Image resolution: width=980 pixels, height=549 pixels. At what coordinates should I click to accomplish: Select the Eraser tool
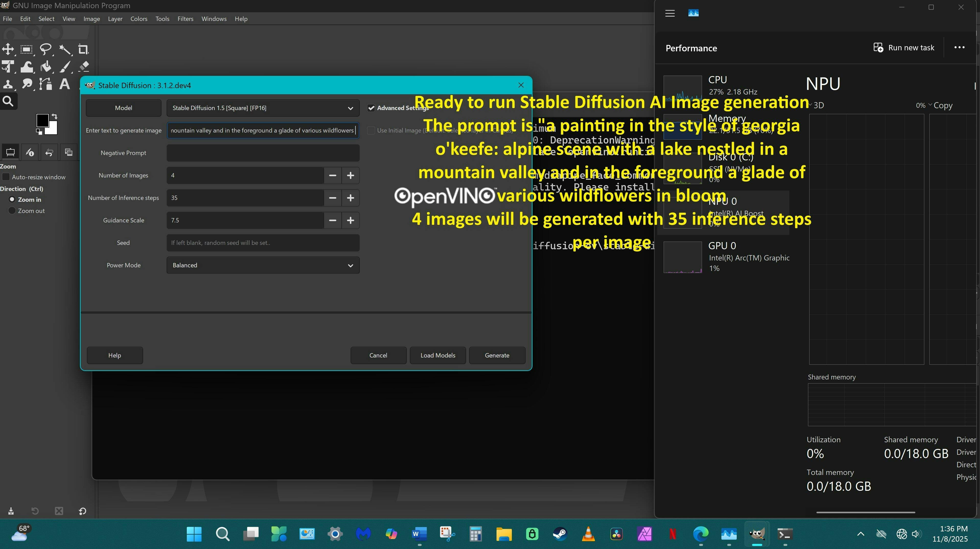[x=84, y=67]
